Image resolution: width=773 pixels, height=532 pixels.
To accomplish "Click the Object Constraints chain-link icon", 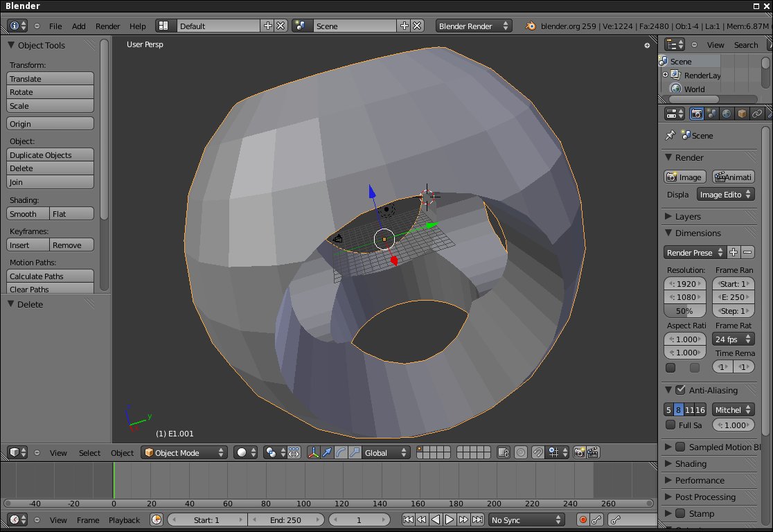I will tap(757, 114).
